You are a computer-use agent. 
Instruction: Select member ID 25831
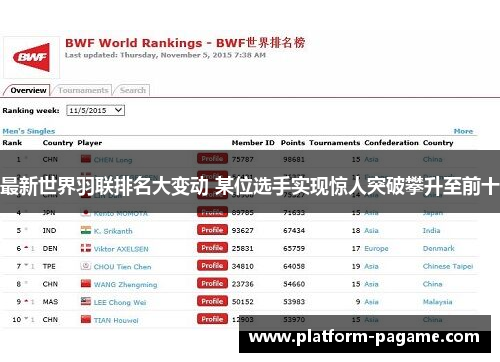(x=243, y=248)
